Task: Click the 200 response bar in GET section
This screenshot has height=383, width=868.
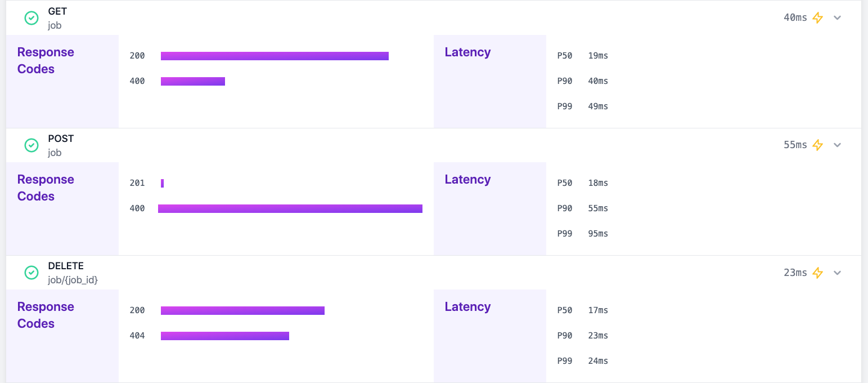Action: (x=275, y=55)
